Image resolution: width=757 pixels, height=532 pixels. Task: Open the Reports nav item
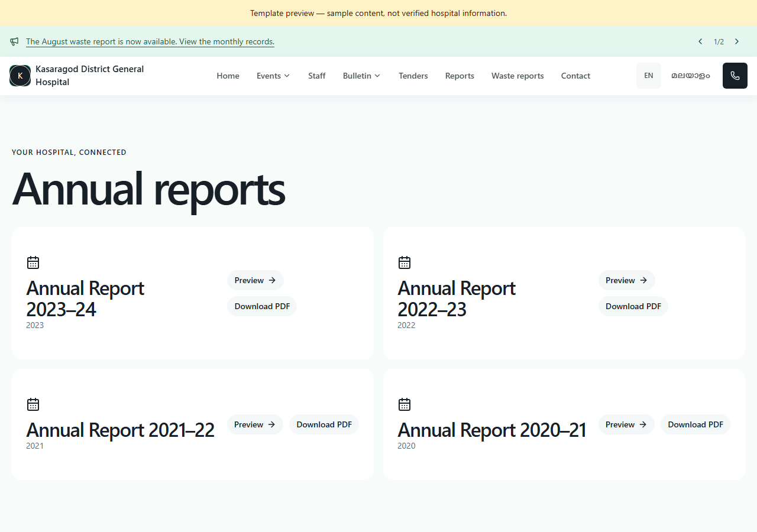coord(460,76)
